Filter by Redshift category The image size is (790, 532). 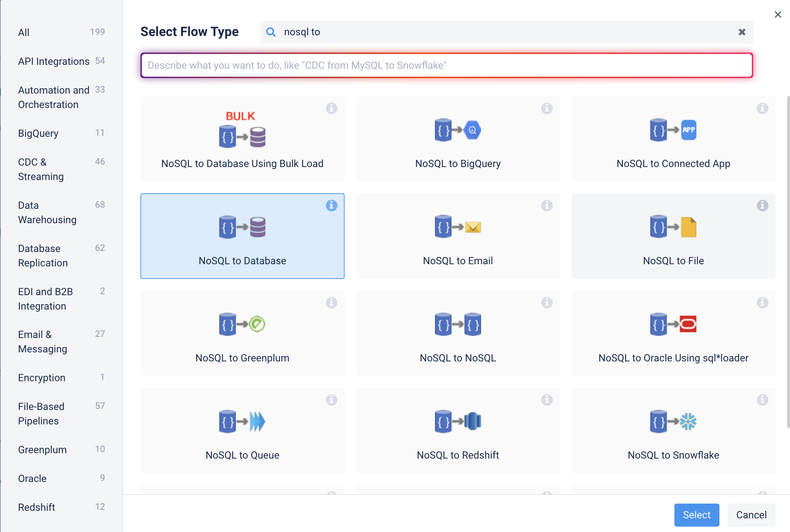coord(61,507)
